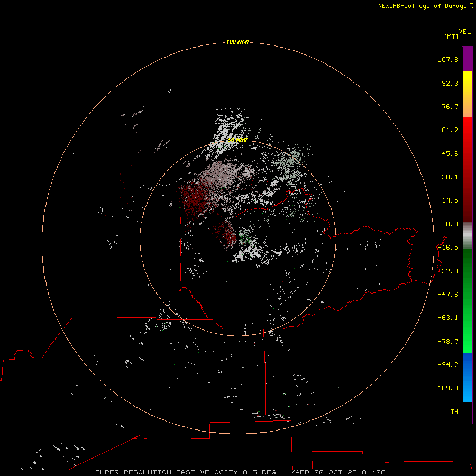Click the purple segment of the velocity color bar
The image size is (476, 476).
(x=467, y=59)
